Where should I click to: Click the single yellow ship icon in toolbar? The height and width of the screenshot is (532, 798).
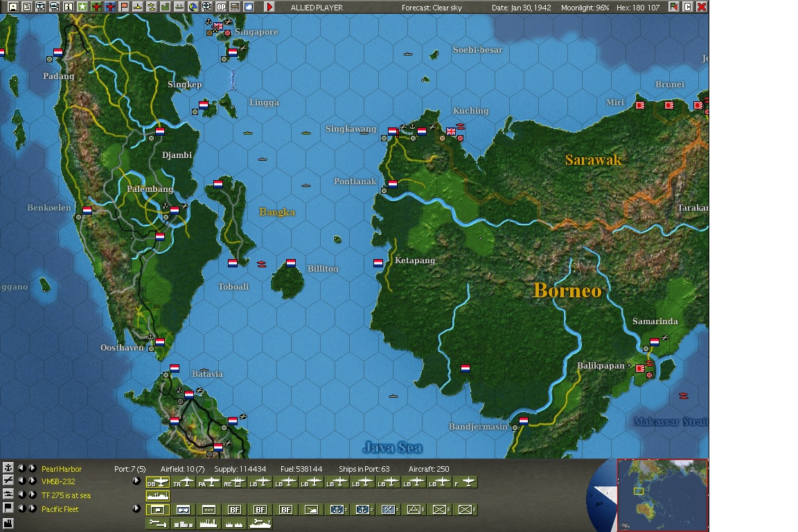coord(137,7)
